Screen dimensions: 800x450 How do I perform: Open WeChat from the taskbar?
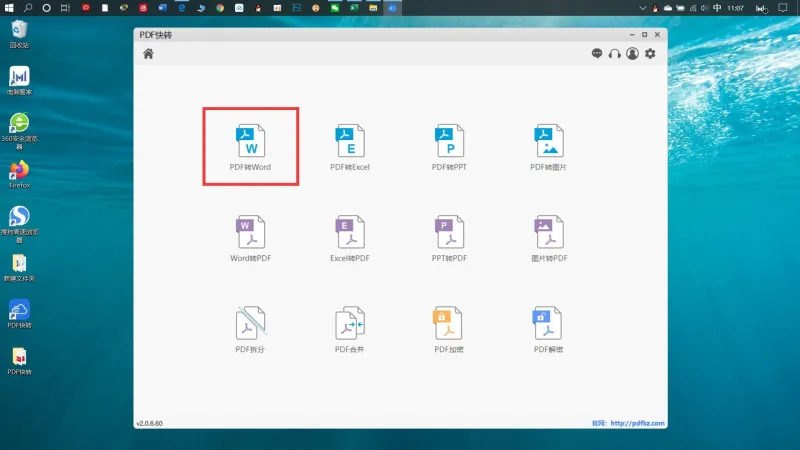coord(335,8)
